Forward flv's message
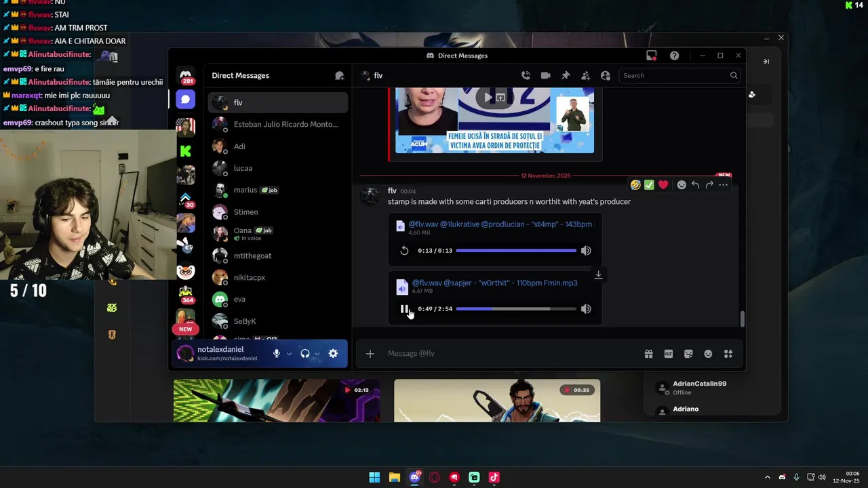This screenshot has width=868, height=488. pos(709,185)
